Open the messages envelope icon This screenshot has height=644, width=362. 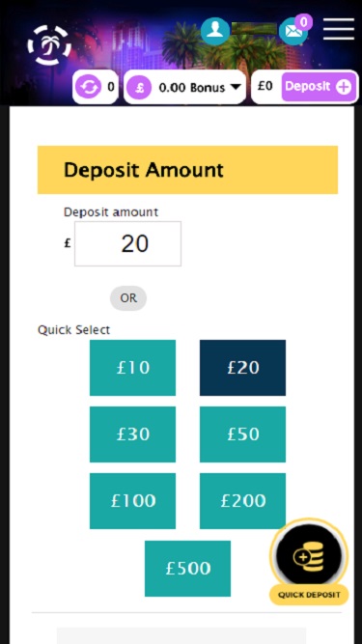[x=293, y=32]
